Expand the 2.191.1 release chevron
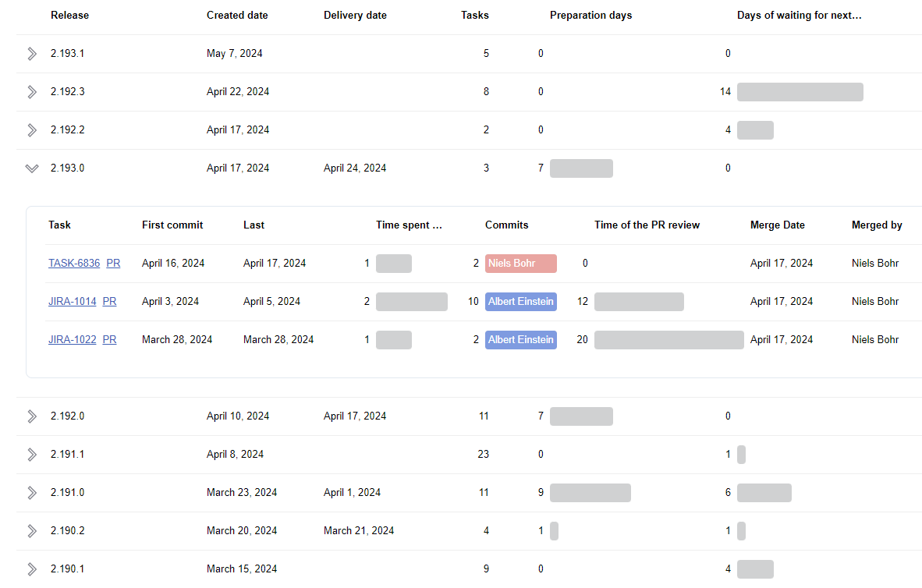The width and height of the screenshot is (922, 588). [32, 455]
